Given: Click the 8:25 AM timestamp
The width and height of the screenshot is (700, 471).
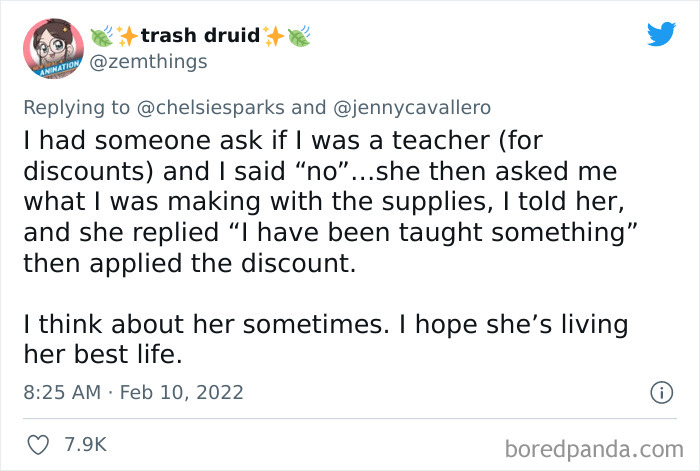Looking at the screenshot, I should click(61, 392).
